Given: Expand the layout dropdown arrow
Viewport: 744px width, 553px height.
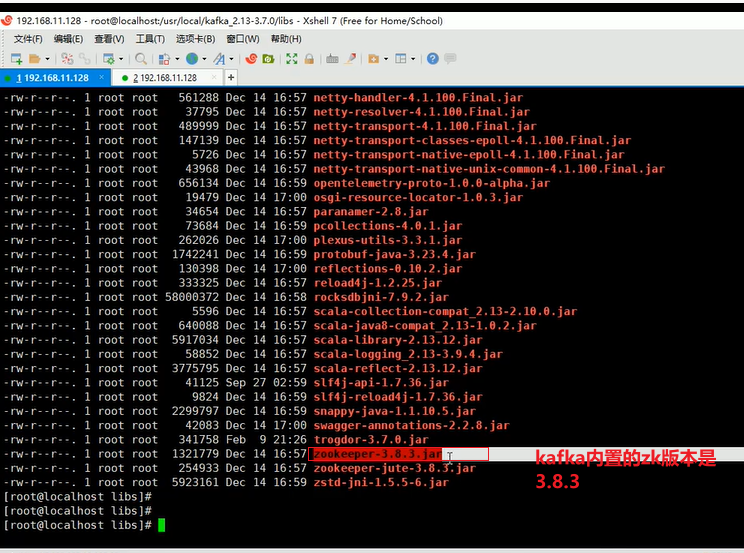Looking at the screenshot, I should click(413, 59).
